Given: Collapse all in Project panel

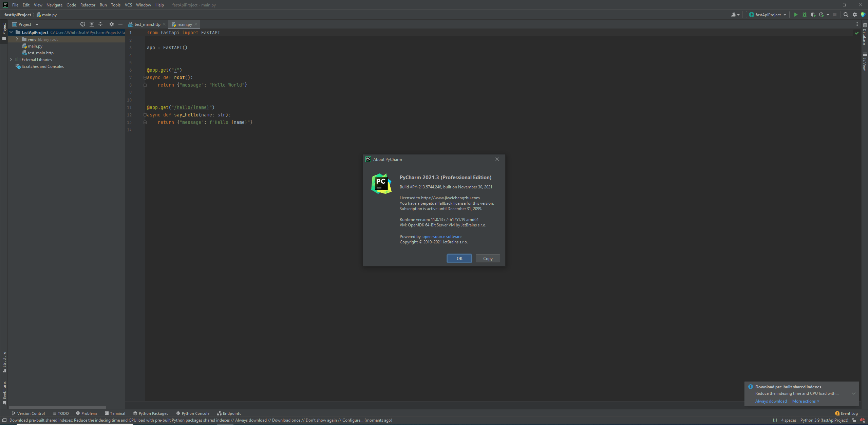Looking at the screenshot, I should [100, 24].
